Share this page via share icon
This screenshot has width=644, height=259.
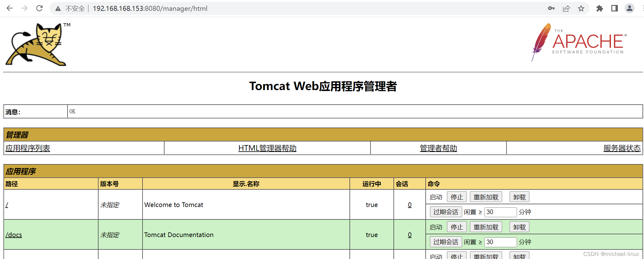click(x=566, y=8)
